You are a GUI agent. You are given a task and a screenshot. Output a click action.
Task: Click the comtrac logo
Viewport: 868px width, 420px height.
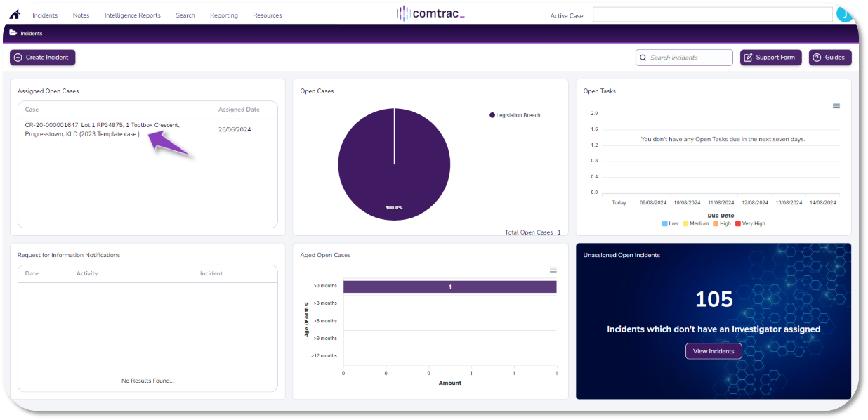430,14
